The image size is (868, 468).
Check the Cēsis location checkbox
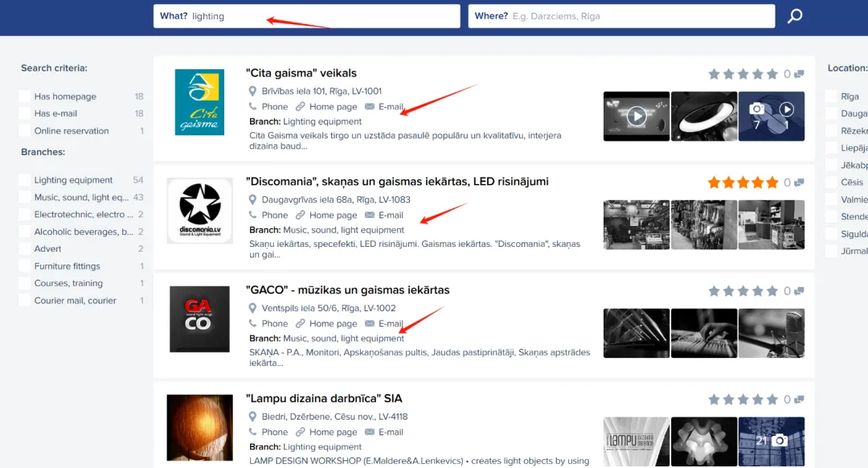[x=831, y=183]
